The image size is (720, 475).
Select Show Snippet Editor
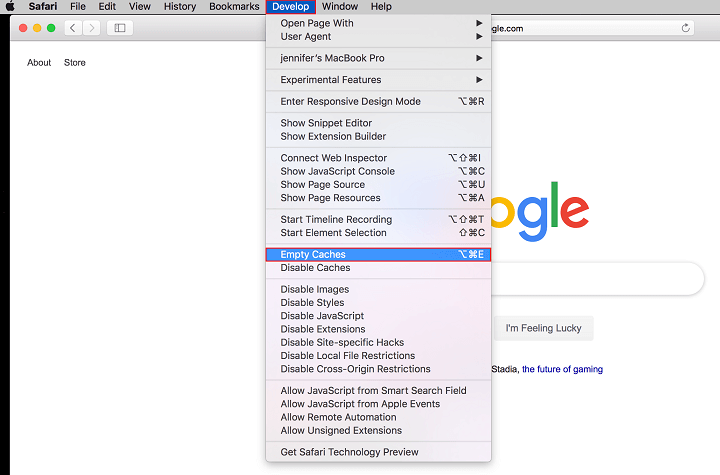point(378,123)
